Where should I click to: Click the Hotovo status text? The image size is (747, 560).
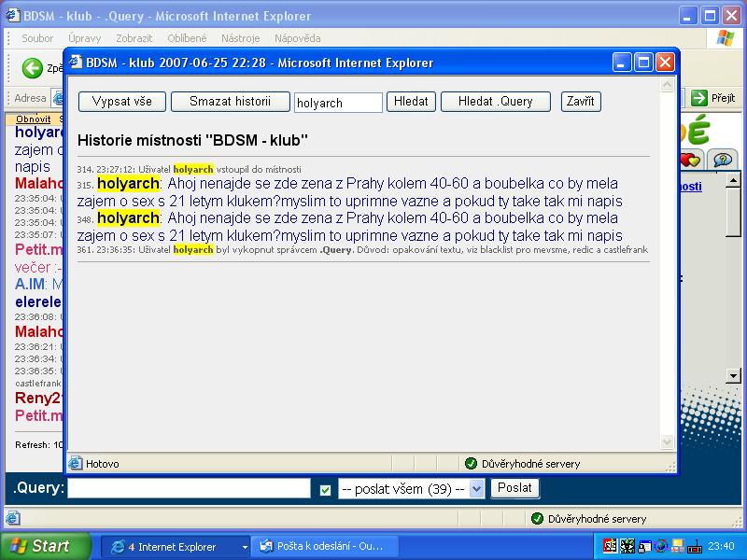[103, 464]
